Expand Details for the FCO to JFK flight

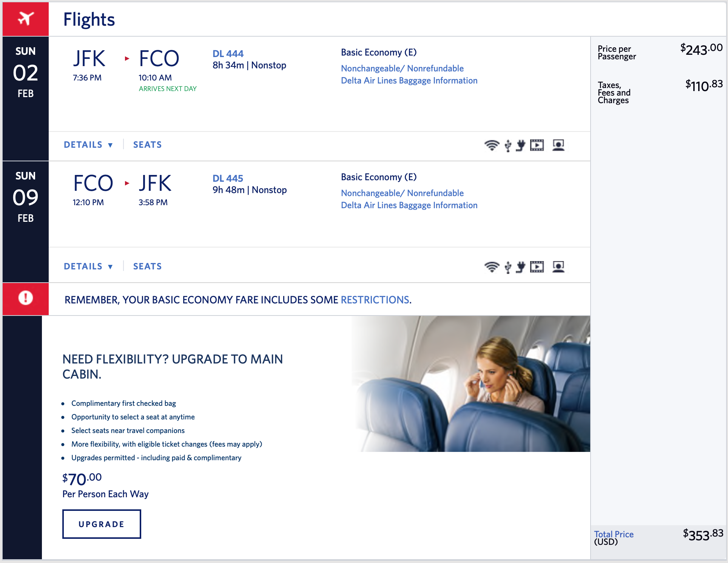[88, 266]
